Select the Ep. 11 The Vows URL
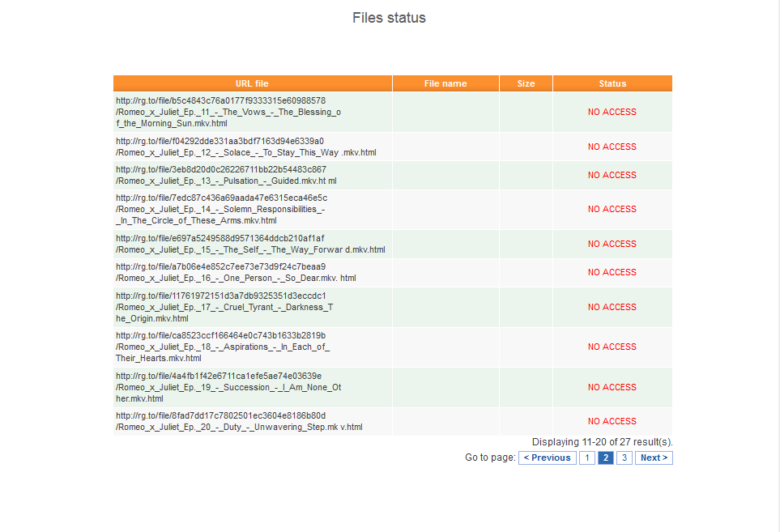This screenshot has height=532, width=780. (228, 112)
